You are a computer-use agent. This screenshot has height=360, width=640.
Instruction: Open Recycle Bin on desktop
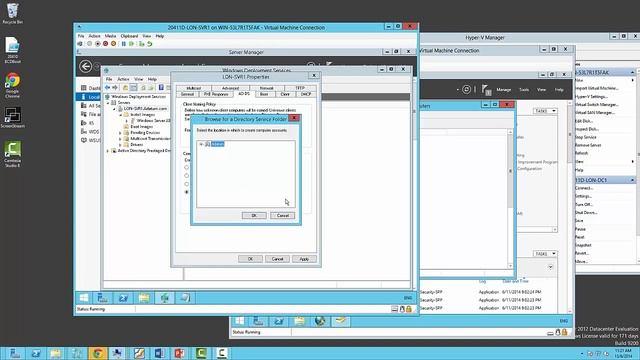coord(13,13)
